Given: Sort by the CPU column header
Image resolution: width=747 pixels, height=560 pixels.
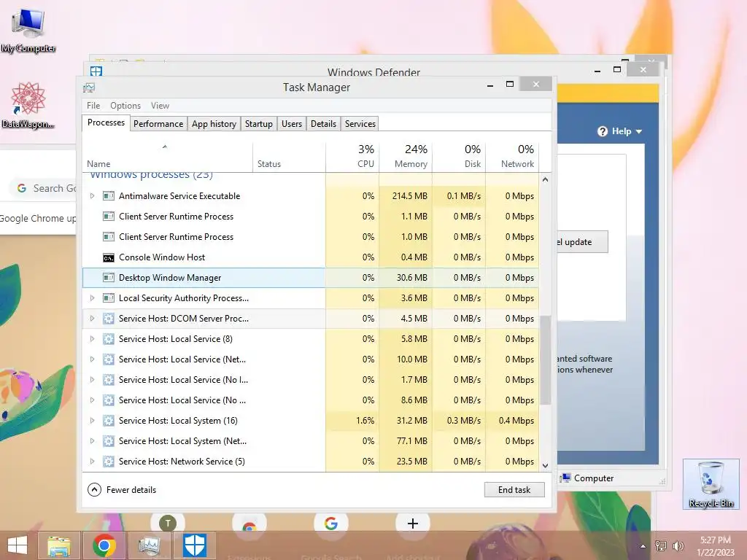Looking at the screenshot, I should [352, 157].
